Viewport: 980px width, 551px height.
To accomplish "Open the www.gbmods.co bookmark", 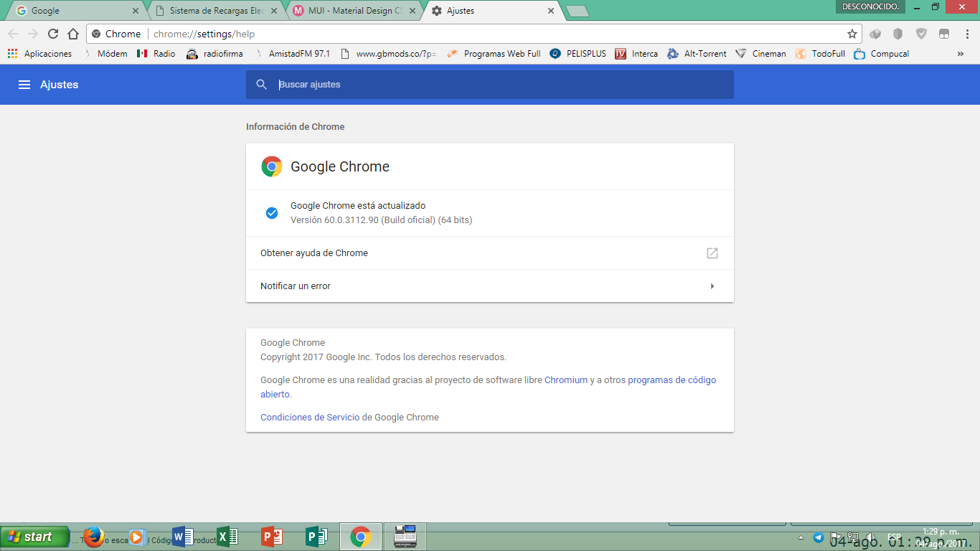I will point(388,54).
